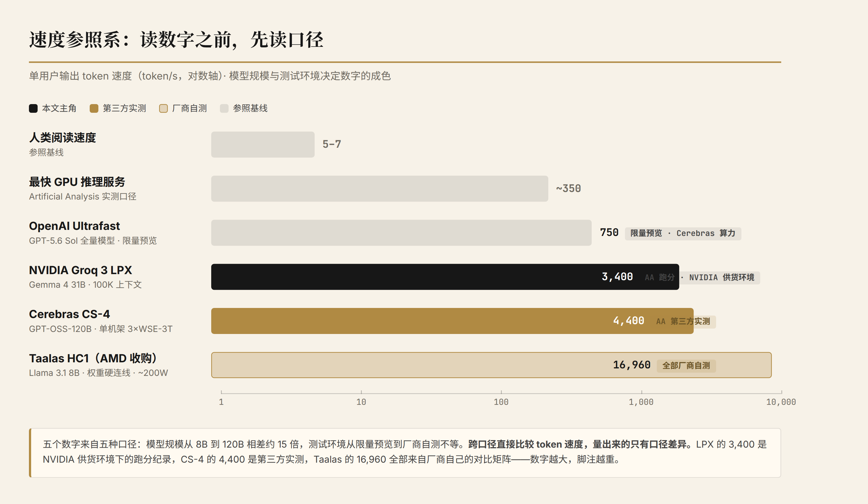Screen dimensions: 868x504
Task: Select the NVIDIA Groq 3 LPX row label
Action: [x=80, y=270]
